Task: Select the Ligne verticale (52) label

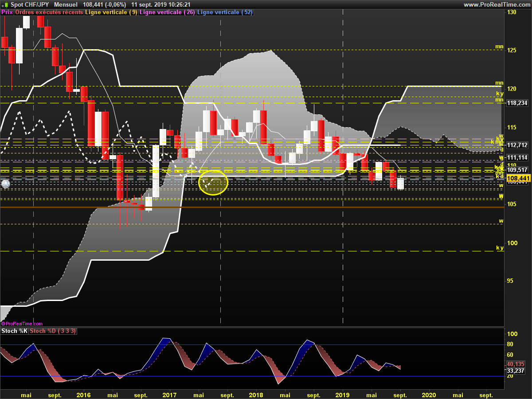Action: coord(225,12)
